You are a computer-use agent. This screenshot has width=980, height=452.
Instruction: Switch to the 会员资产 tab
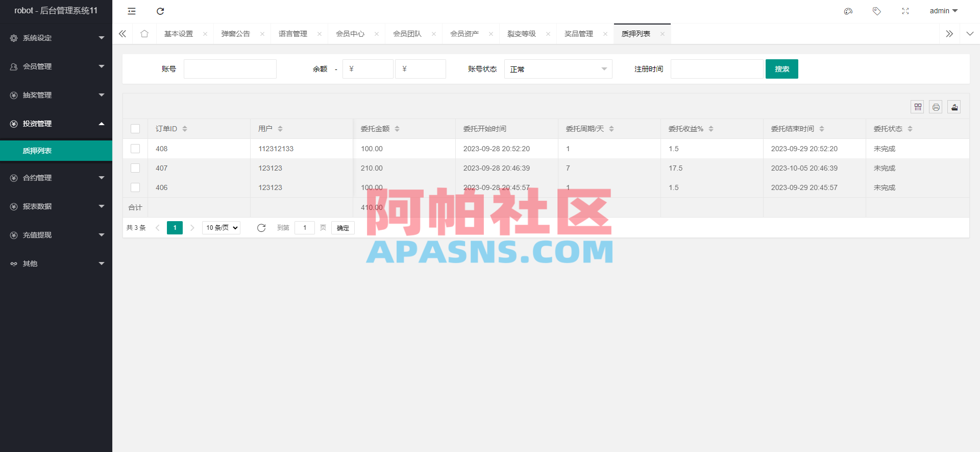coord(464,34)
